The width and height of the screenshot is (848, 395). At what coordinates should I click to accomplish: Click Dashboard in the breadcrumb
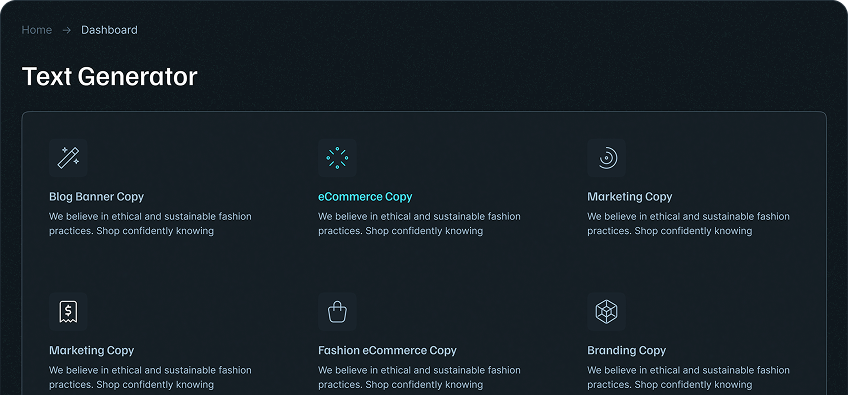(109, 30)
